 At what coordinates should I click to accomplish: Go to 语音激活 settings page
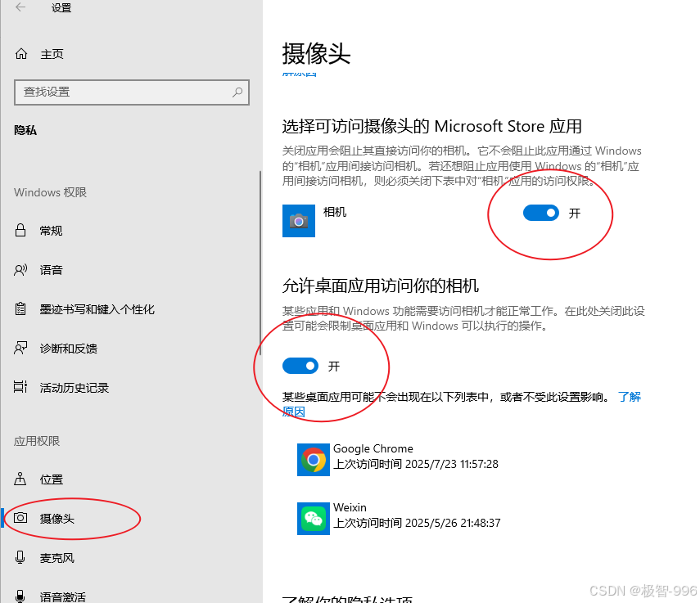click(x=62, y=596)
